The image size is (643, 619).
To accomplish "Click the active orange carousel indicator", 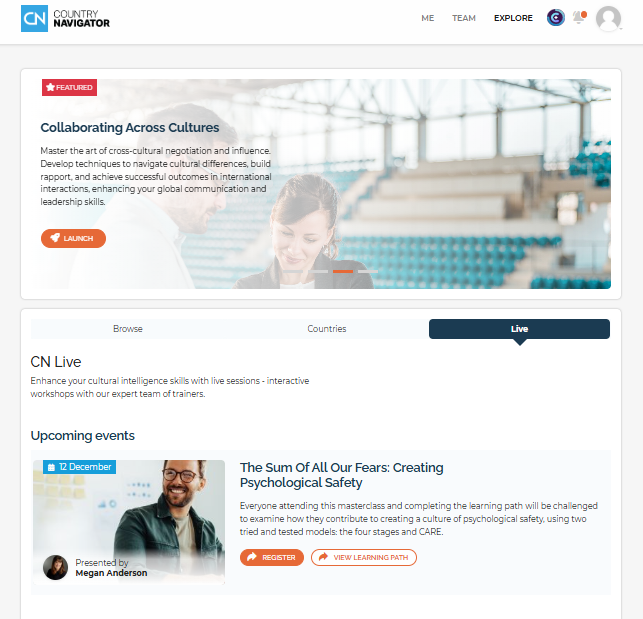I will (x=343, y=272).
